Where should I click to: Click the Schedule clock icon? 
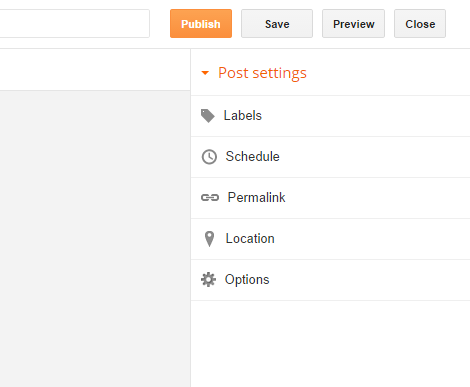[209, 157]
